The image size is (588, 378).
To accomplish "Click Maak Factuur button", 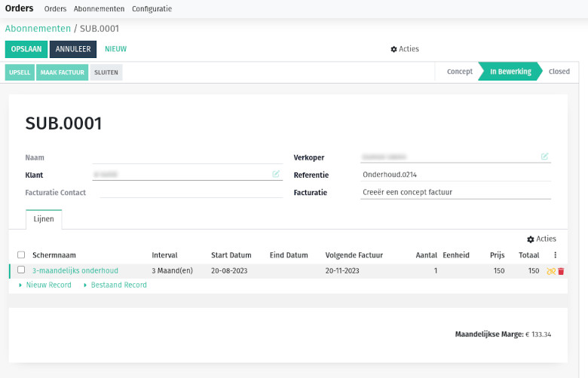I will pyautogui.click(x=63, y=72).
